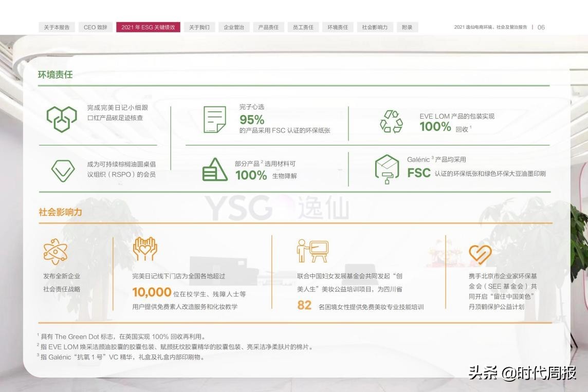Click the hexagon carbon footprint icon
Screen dimensions: 588x392
pyautogui.click(x=62, y=119)
